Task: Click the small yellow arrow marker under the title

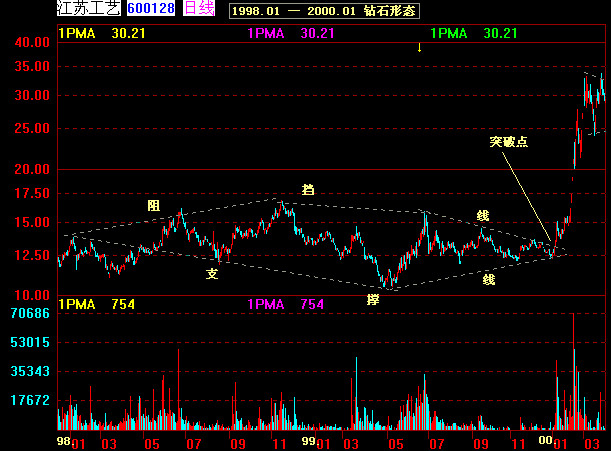Action: coord(419,47)
